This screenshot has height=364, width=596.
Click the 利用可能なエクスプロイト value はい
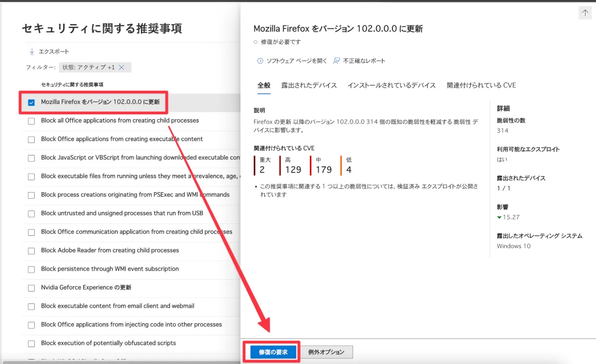(x=502, y=159)
